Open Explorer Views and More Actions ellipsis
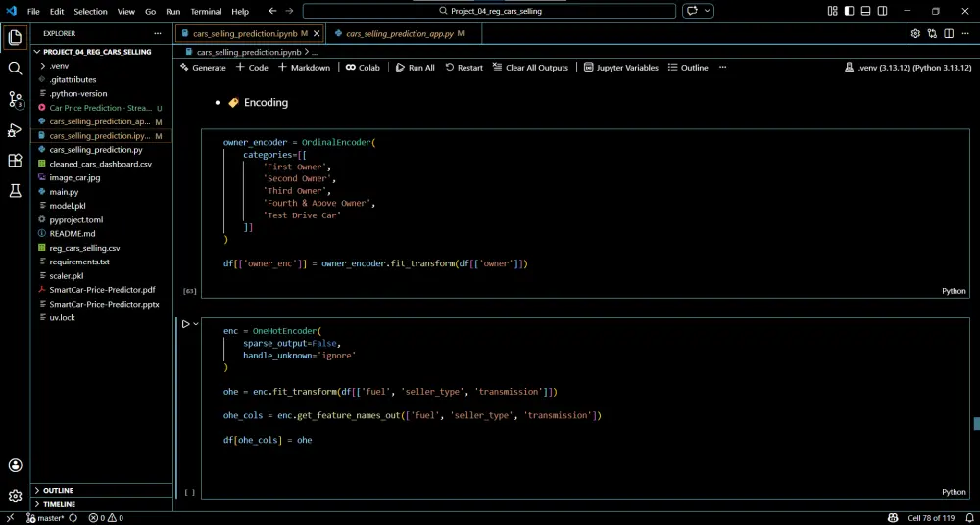980x525 pixels. click(x=158, y=33)
